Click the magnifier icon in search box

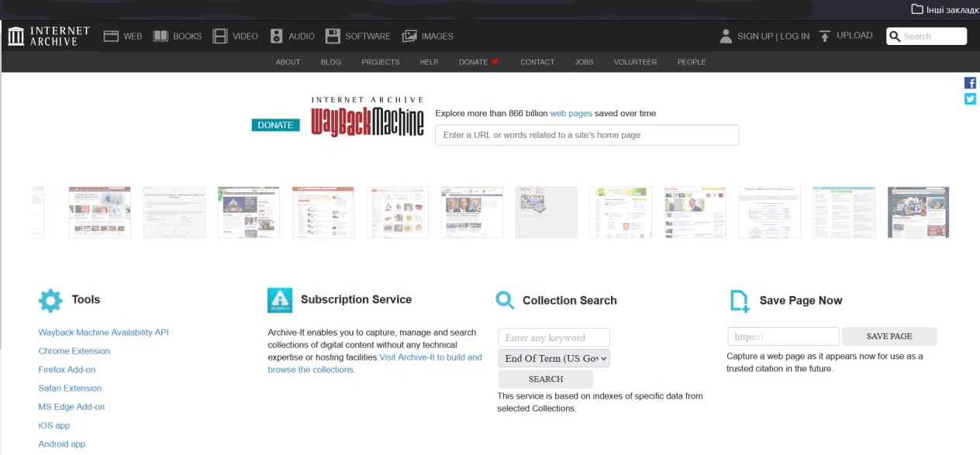pos(895,36)
